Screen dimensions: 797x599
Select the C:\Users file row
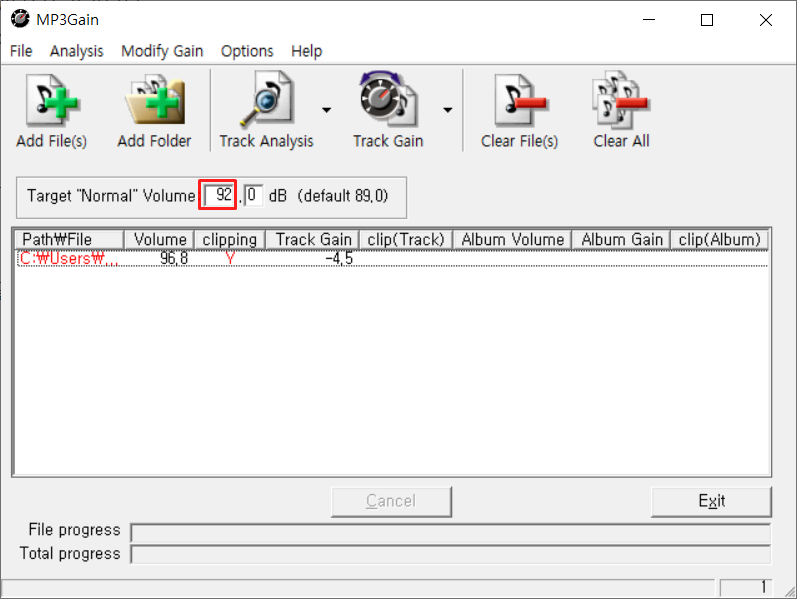coord(391,258)
